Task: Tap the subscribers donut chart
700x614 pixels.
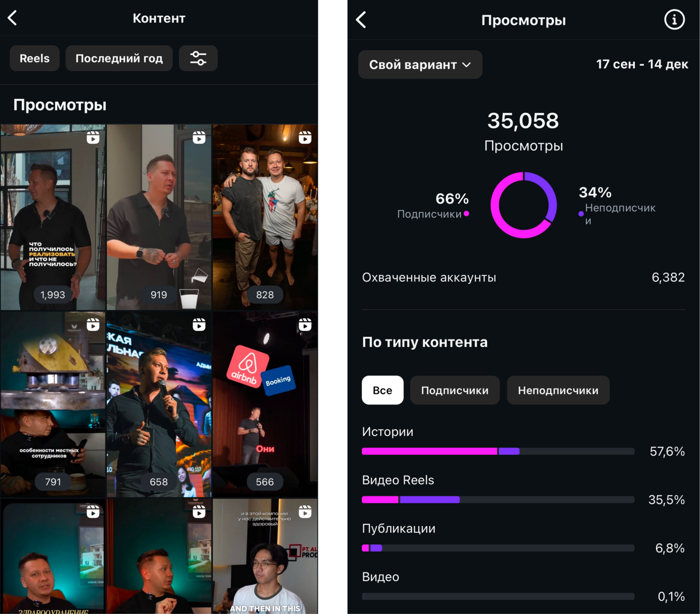Action: click(523, 205)
